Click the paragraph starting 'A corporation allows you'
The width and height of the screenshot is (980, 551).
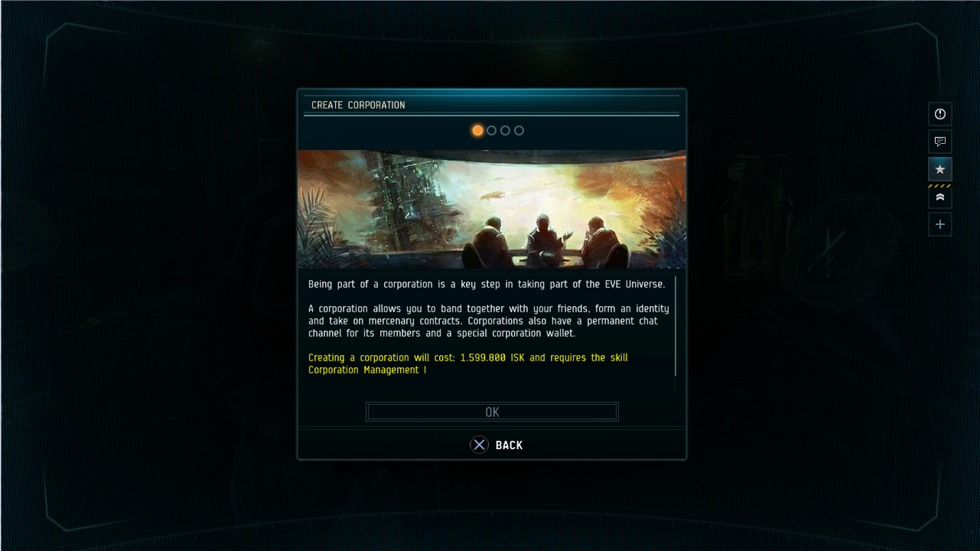488,321
